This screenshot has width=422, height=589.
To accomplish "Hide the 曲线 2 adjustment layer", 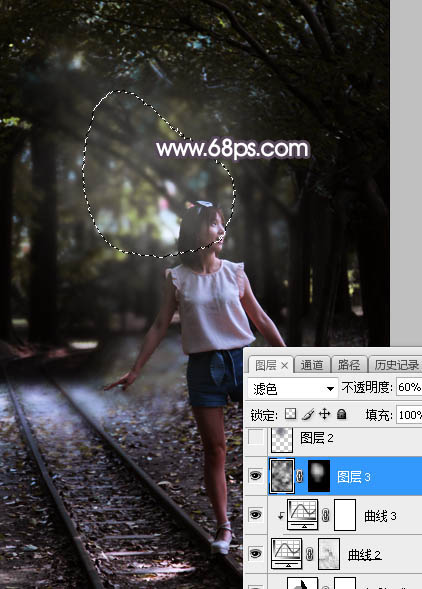I will click(256, 553).
